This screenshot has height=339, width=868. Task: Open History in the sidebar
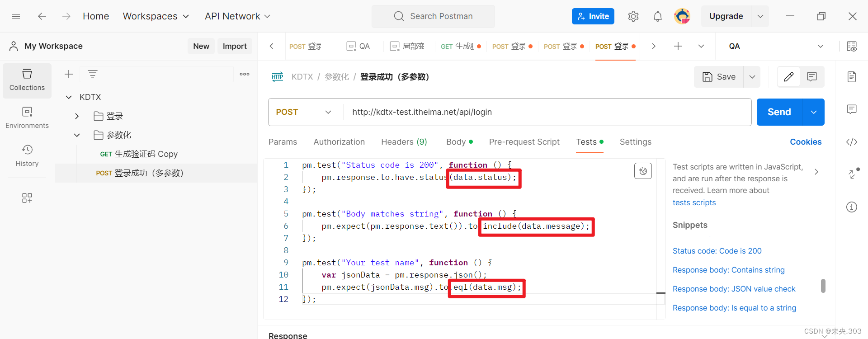coord(27,156)
